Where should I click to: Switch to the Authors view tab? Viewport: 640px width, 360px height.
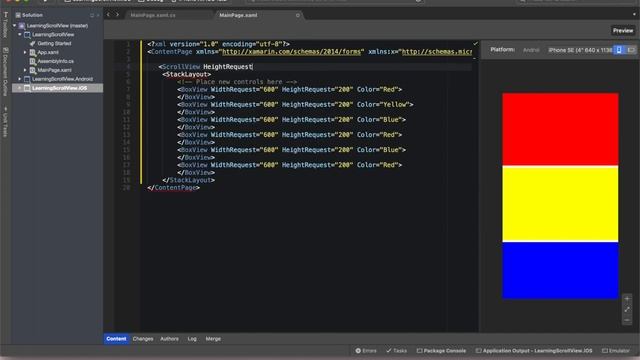tap(169, 339)
